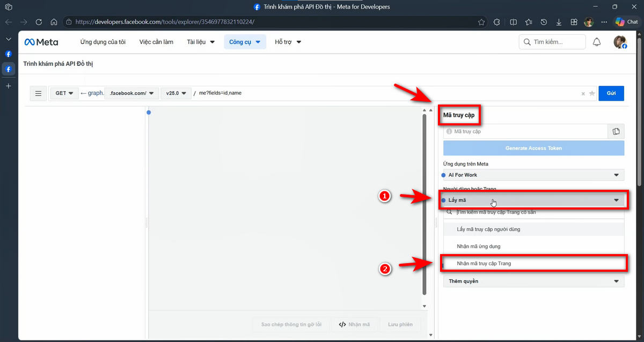
Task: Open Copilot Chat button
Action: point(627,22)
